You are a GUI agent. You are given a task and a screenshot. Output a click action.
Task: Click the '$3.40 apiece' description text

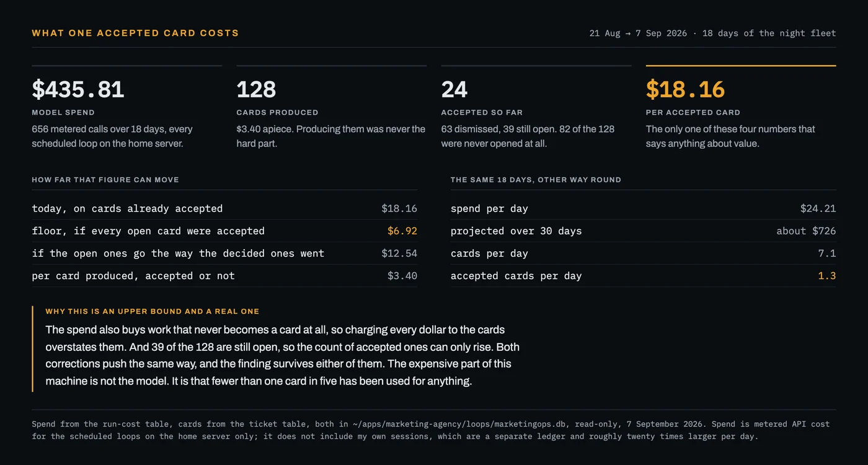tap(331, 136)
